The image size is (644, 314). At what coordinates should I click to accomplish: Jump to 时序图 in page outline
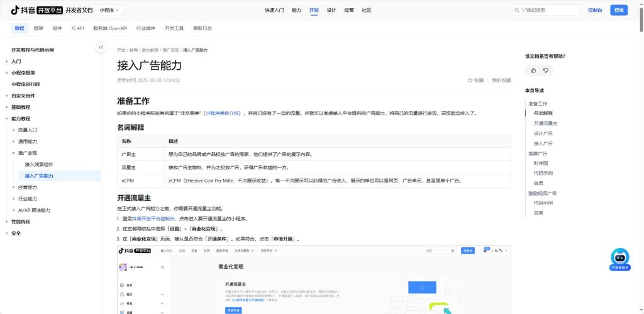(540, 163)
